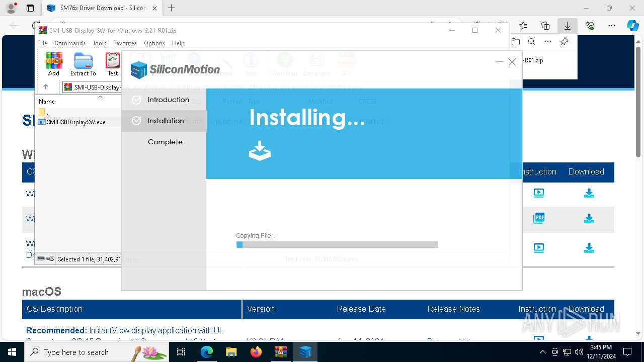Open Edge Settings and more menu
644x362 pixels.
612,26
